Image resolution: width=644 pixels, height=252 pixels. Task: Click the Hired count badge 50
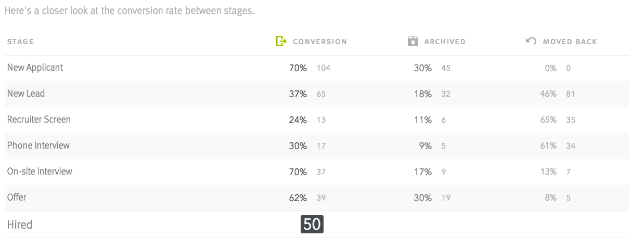click(x=312, y=224)
